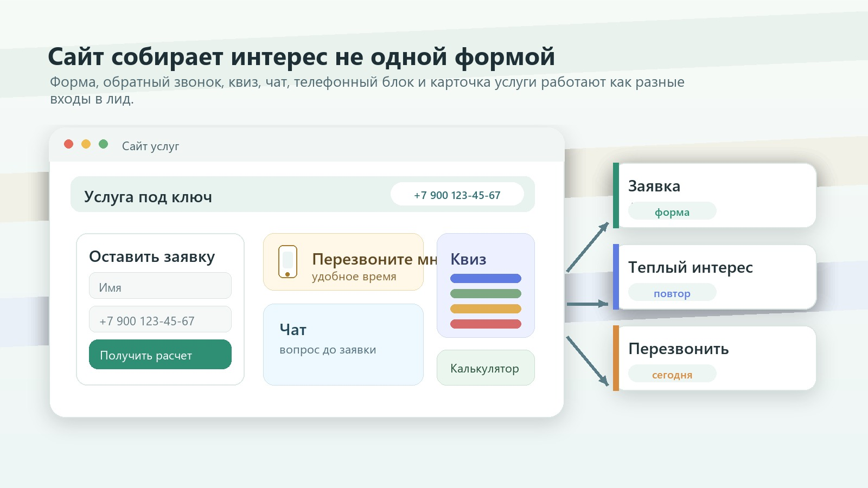Click the Теплый интерес card heading

click(691, 267)
